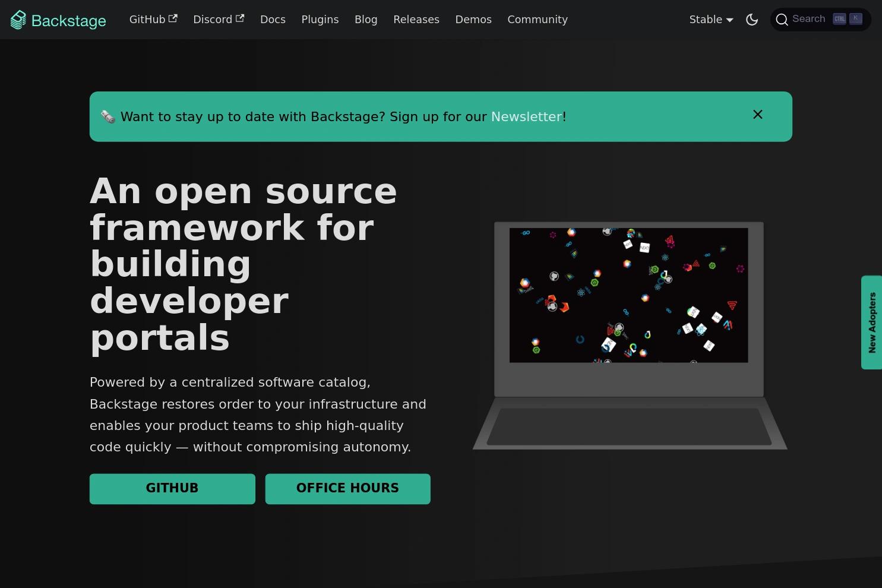Open the Community page
This screenshot has height=588, width=882.
pyautogui.click(x=538, y=20)
